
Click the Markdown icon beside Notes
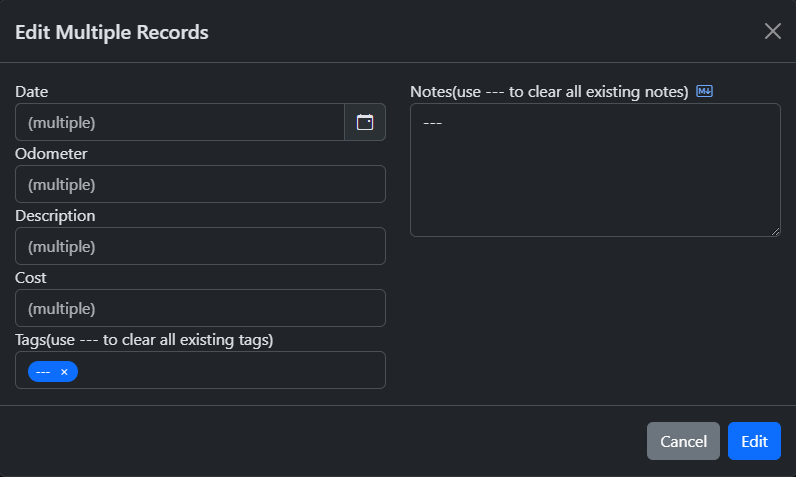click(704, 92)
